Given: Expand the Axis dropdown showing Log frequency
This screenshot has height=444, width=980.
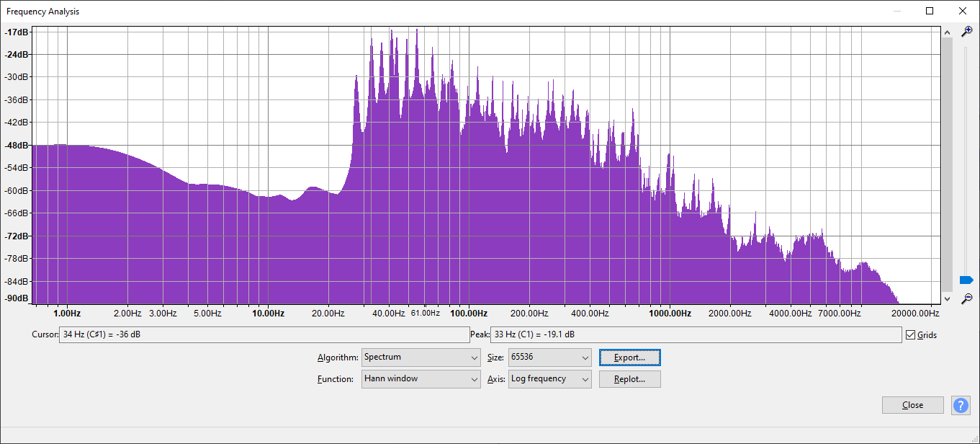Looking at the screenshot, I should pos(549,379).
